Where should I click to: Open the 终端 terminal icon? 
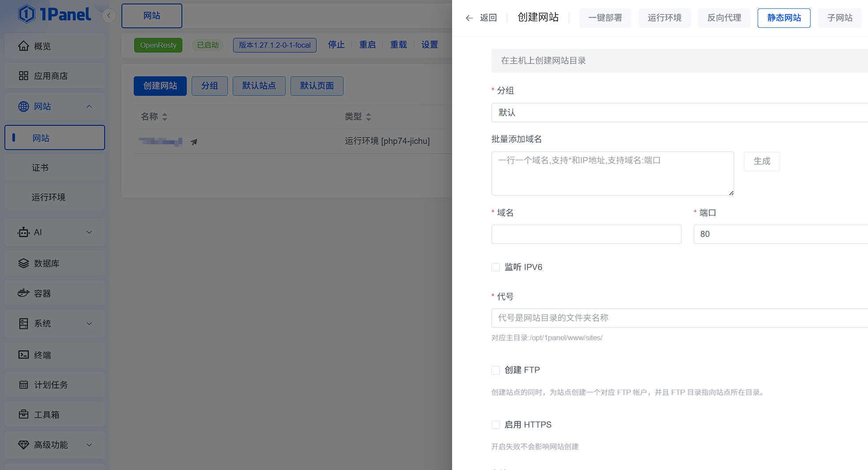tap(23, 355)
